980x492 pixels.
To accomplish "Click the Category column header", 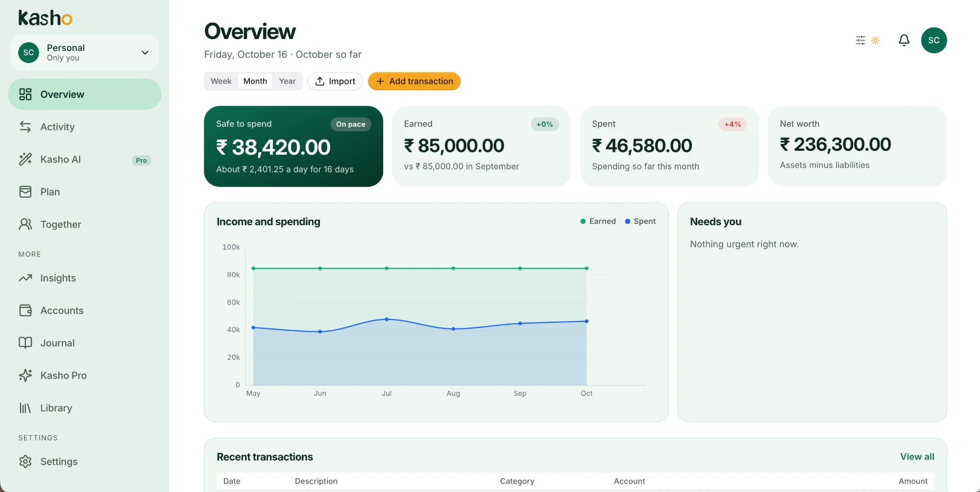I will pos(517,481).
